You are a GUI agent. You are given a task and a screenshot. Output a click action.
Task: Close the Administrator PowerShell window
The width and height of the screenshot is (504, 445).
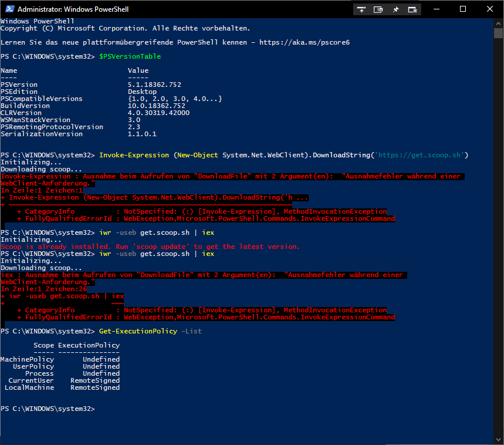click(x=490, y=9)
